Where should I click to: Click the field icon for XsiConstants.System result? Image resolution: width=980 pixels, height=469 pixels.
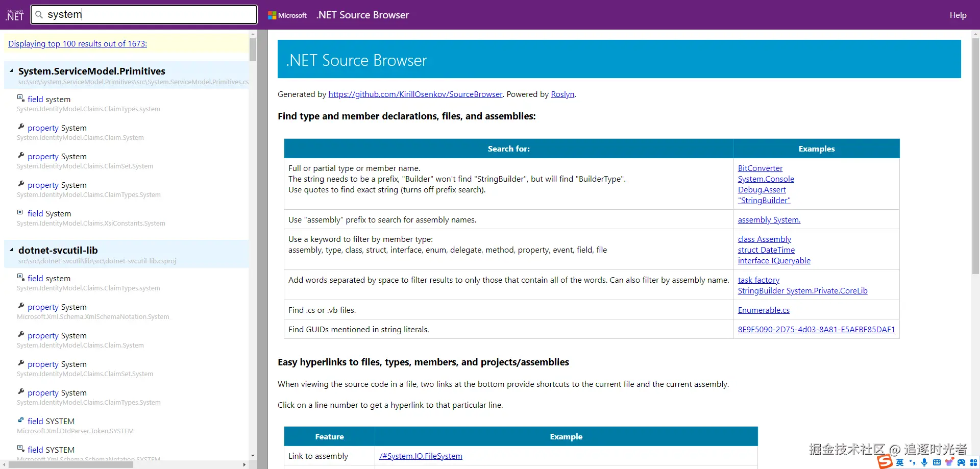pos(20,212)
